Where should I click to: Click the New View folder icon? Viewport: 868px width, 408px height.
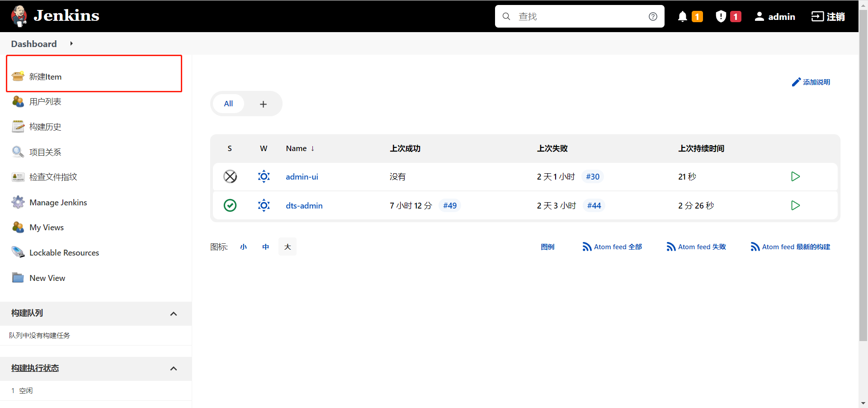pyautogui.click(x=18, y=277)
